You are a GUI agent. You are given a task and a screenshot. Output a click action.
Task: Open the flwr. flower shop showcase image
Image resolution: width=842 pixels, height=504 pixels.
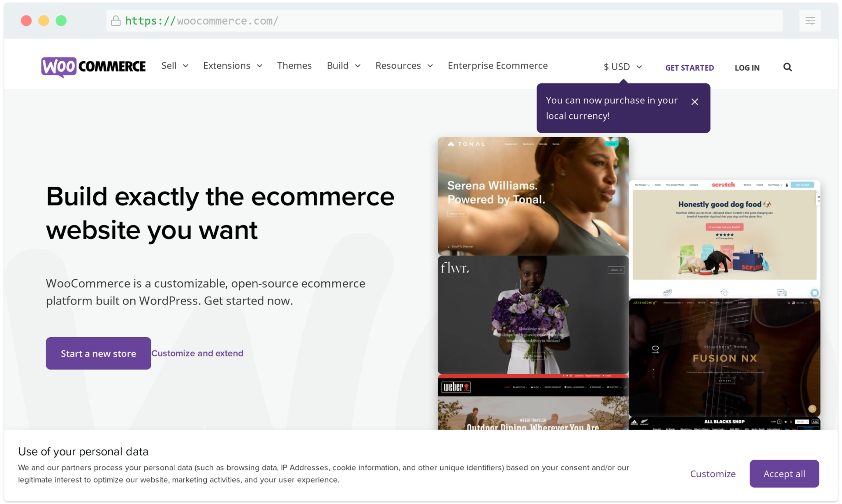click(x=533, y=315)
